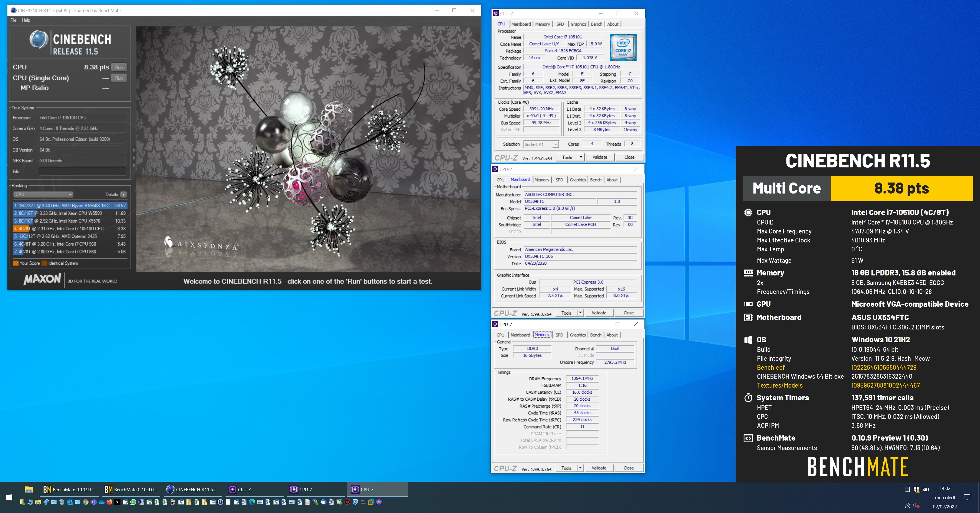Switch to BenchMate 0.10.9.0... taskbar window
This screenshot has height=513, width=980.
[131, 489]
